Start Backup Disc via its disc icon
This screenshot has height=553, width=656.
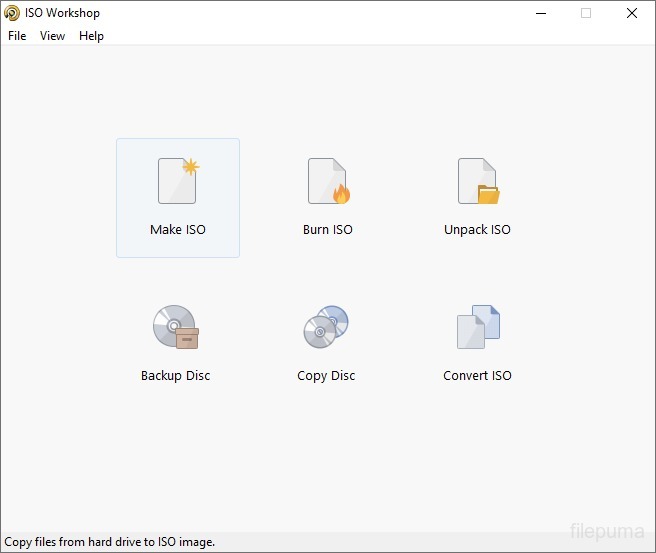[176, 327]
